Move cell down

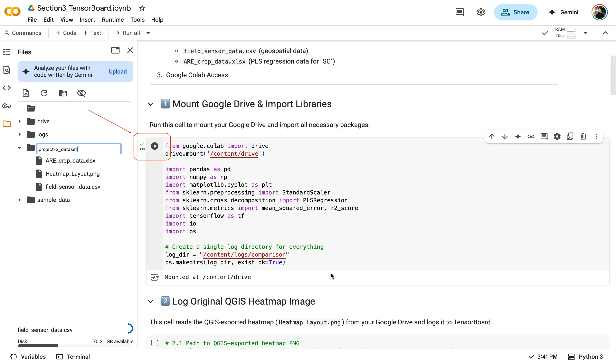505,136
